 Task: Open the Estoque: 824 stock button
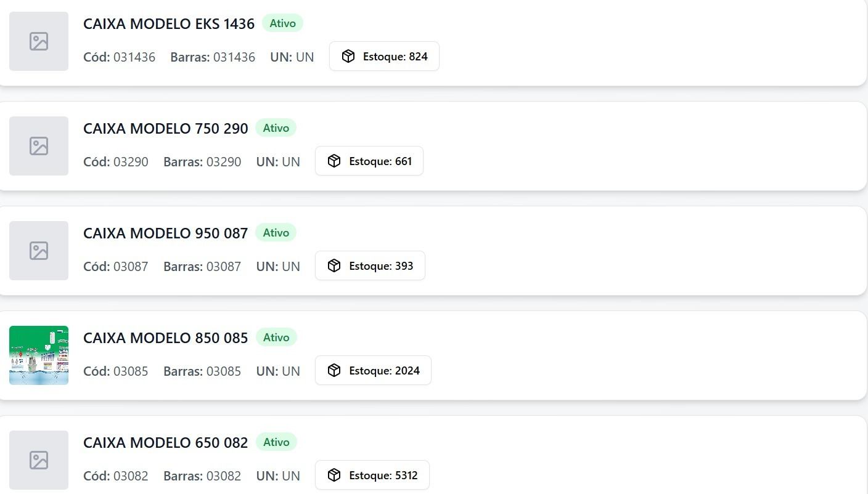tap(384, 57)
